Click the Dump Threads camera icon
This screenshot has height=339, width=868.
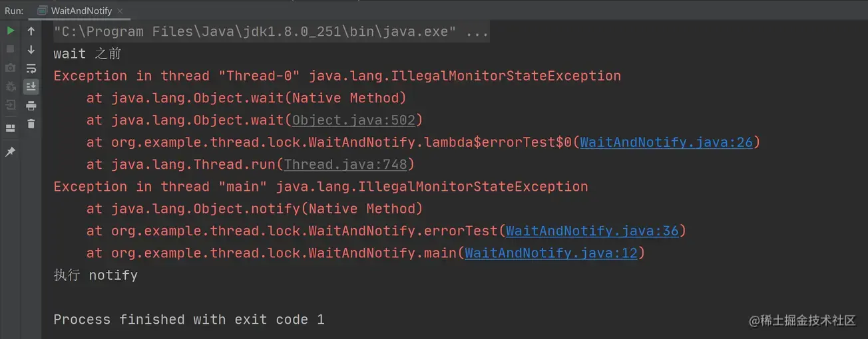[11, 68]
